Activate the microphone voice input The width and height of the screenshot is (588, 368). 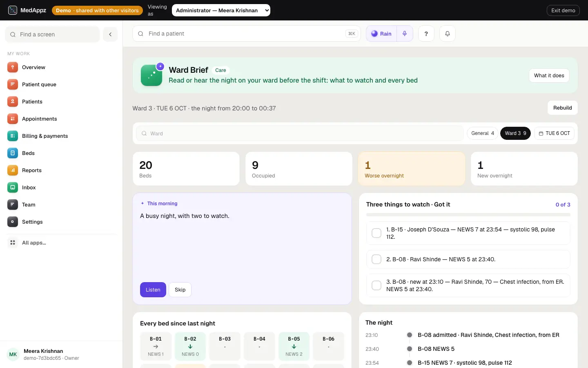[x=405, y=34]
